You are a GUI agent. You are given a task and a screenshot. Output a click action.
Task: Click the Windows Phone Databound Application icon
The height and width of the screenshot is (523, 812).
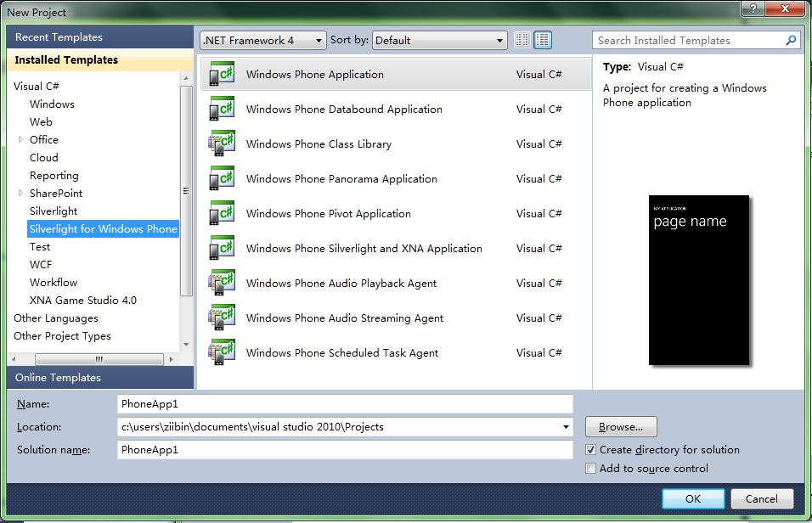click(222, 109)
